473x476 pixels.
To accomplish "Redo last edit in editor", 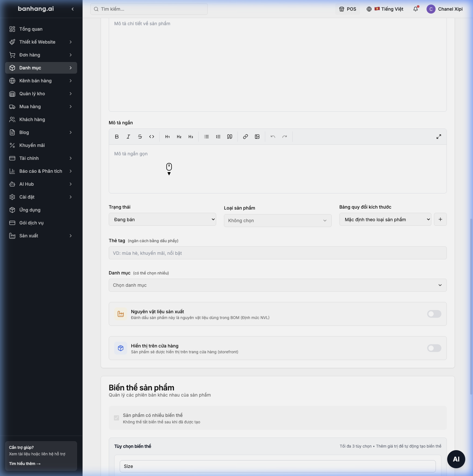I will coord(285,137).
